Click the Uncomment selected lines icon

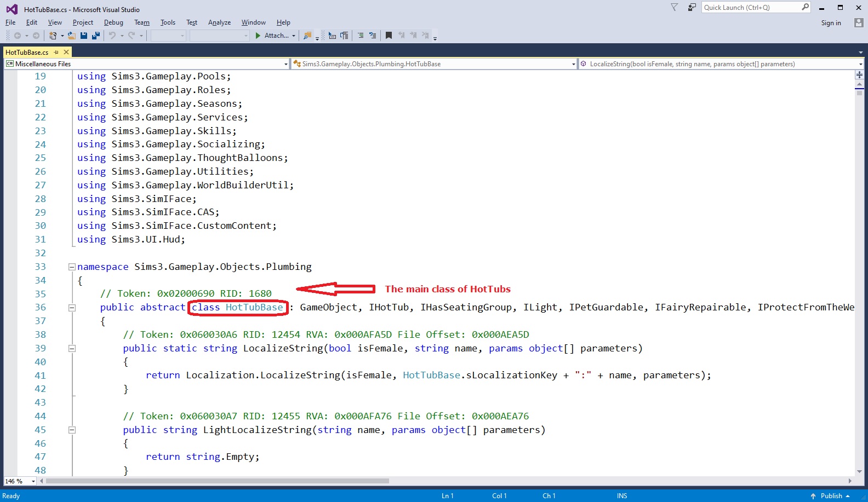[373, 36]
